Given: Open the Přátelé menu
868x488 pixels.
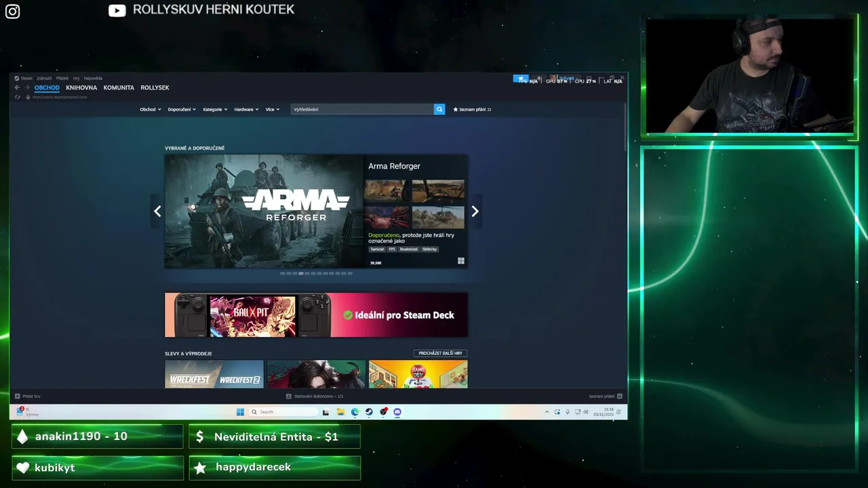Looking at the screenshot, I should [x=62, y=78].
